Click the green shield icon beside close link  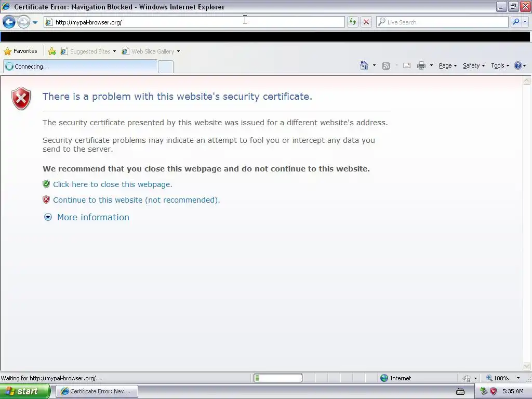[46, 184]
